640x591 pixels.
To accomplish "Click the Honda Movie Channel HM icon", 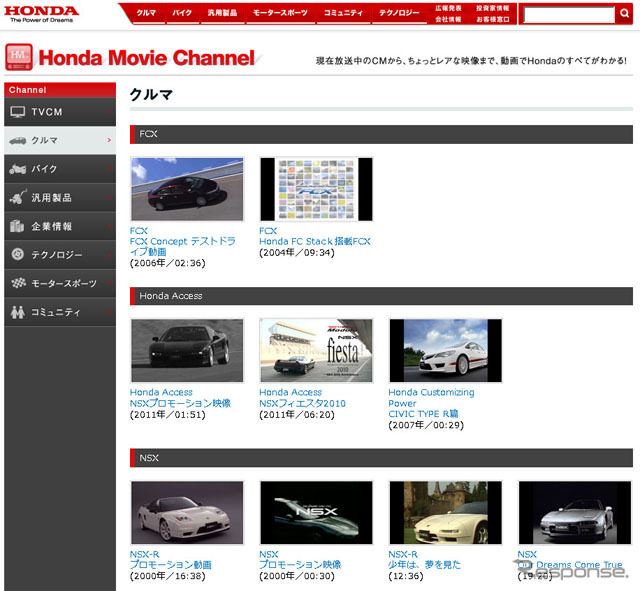I will (x=19, y=57).
